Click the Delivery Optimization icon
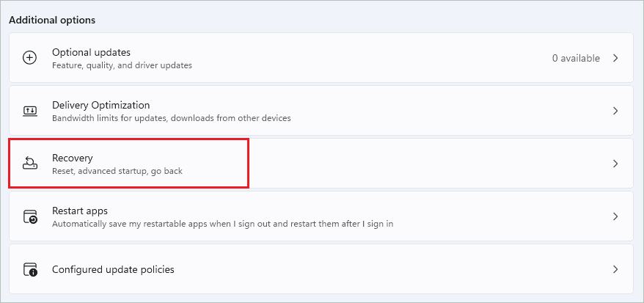Screen dimensions: 644x303 point(30,111)
